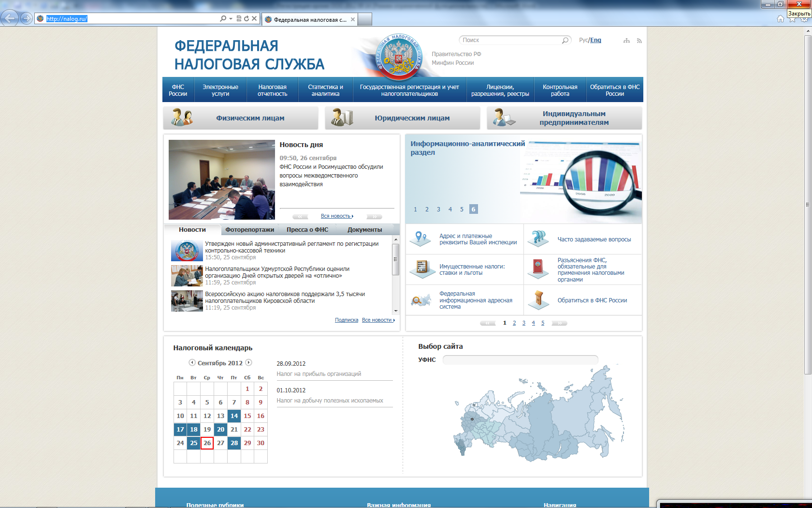Select date 14 in tax calendar

click(x=234, y=416)
